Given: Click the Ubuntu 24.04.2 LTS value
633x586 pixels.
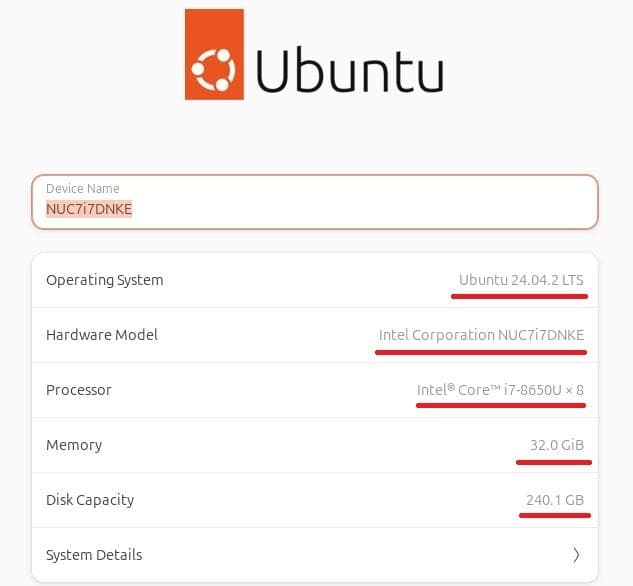Looking at the screenshot, I should coord(521,280).
